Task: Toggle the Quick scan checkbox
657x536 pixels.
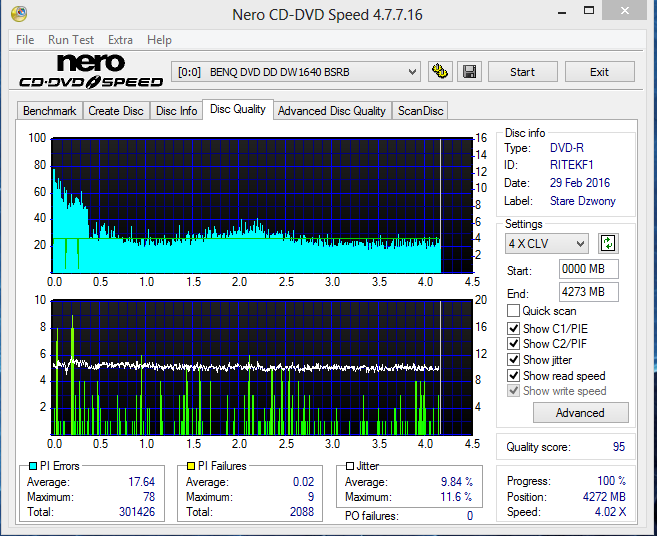Action: pyautogui.click(x=513, y=311)
